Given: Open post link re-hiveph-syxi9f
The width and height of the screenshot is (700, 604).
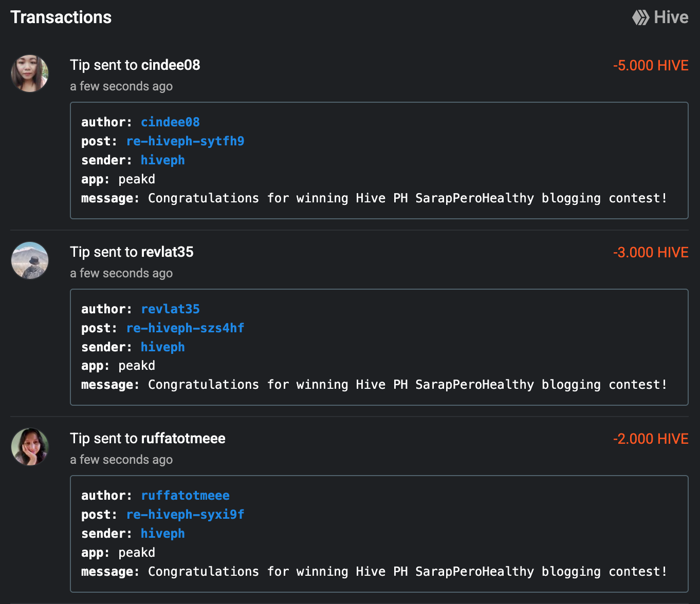Looking at the screenshot, I should (185, 515).
